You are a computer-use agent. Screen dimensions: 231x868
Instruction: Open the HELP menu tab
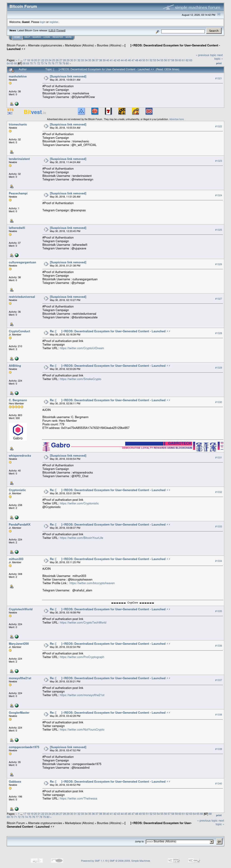(x=27, y=37)
